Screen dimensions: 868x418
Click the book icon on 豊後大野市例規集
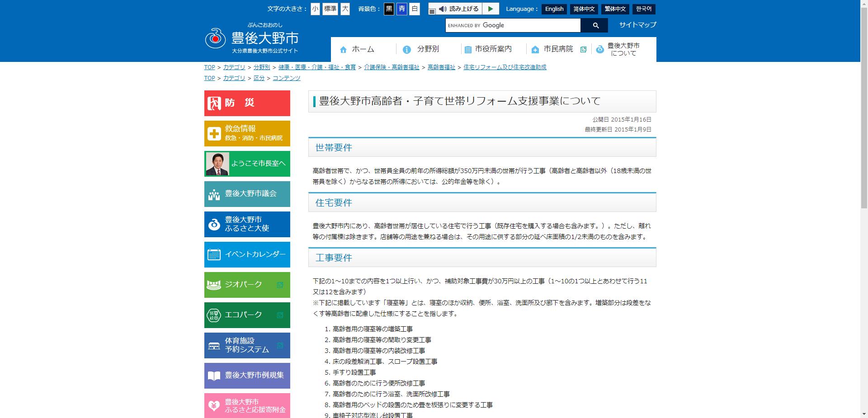point(213,376)
